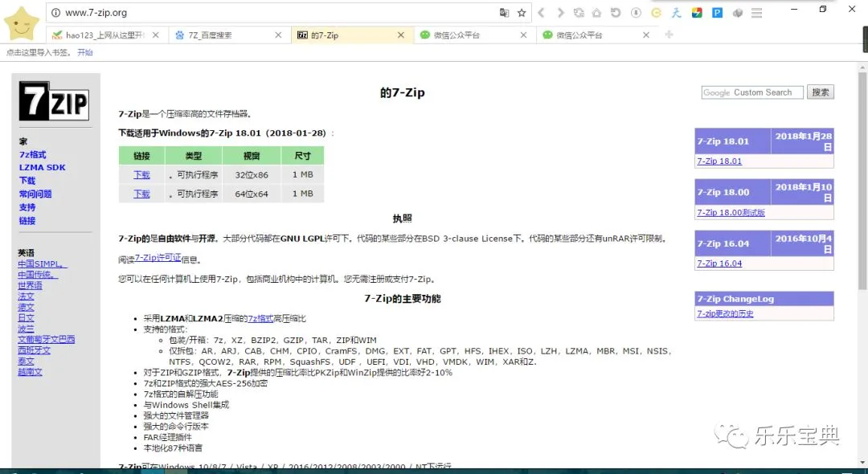Click the vertical page scrollbar

(x=862, y=182)
